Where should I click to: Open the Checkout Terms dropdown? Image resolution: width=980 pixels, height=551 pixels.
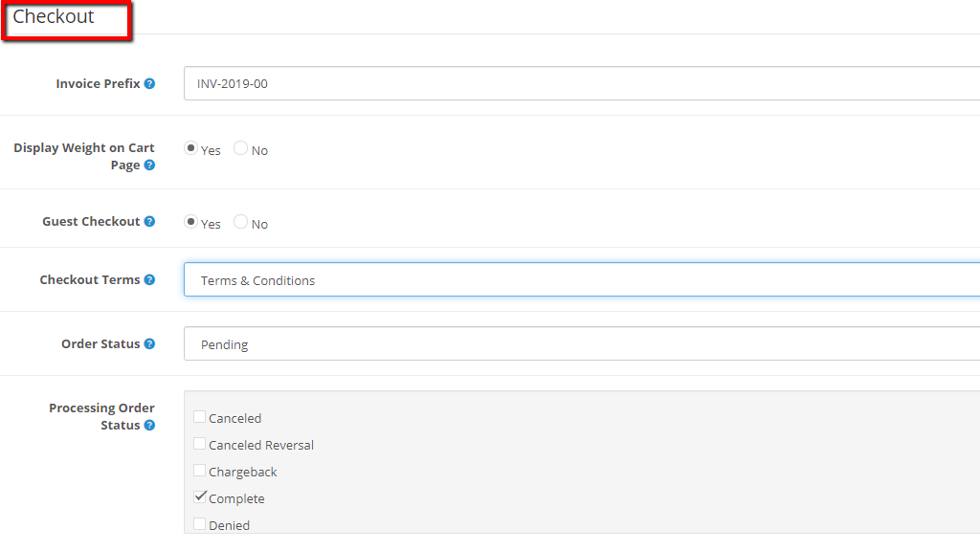tap(582, 279)
